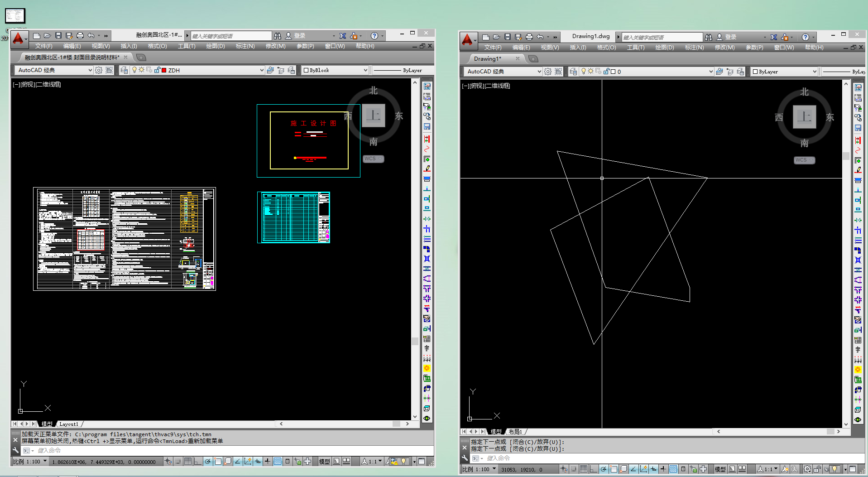Click 键入命令 command line input in left window
This screenshot has height=477, width=868.
click(226, 450)
